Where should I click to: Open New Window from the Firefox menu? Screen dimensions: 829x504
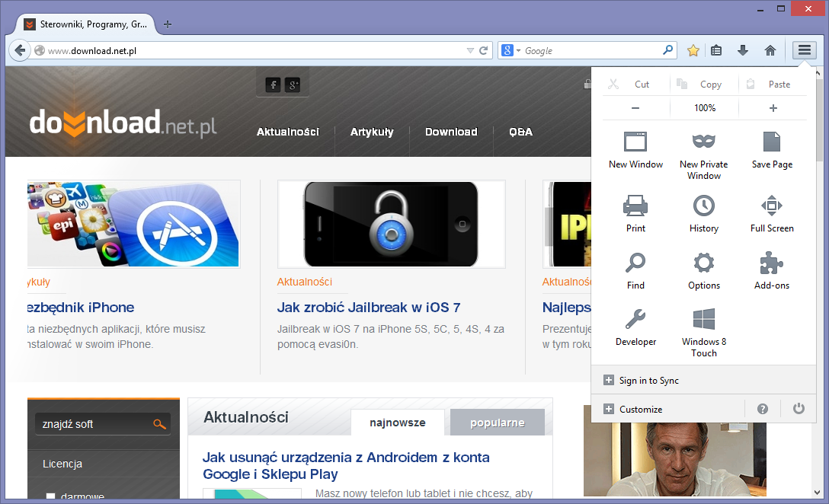click(x=635, y=150)
